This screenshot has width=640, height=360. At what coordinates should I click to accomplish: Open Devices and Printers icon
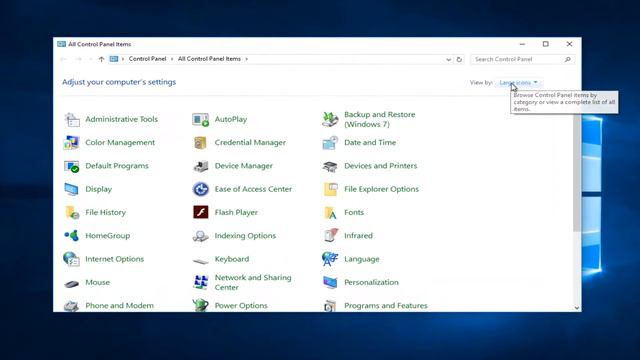330,166
